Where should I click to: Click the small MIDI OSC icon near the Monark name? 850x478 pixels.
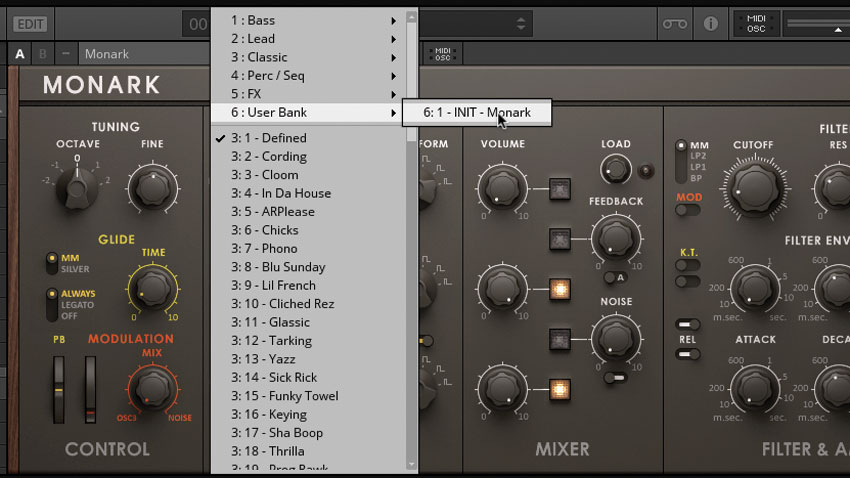[x=442, y=54]
